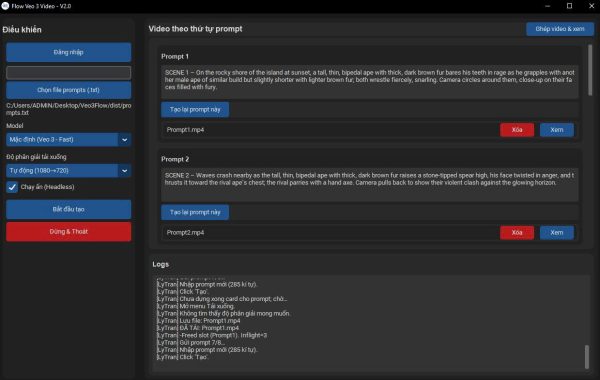Click the red Dừng & Thoát button
The height and width of the screenshot is (380, 600).
[68, 232]
